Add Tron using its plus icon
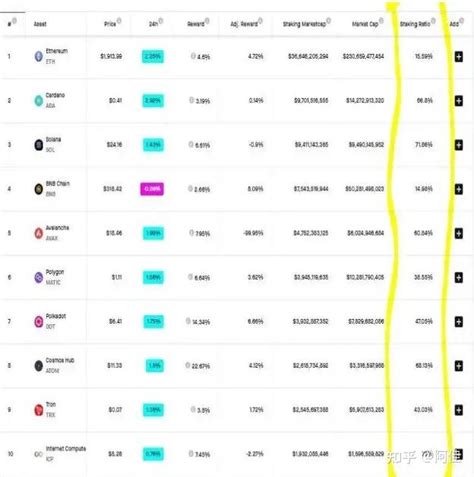The height and width of the screenshot is (477, 474). (x=459, y=410)
